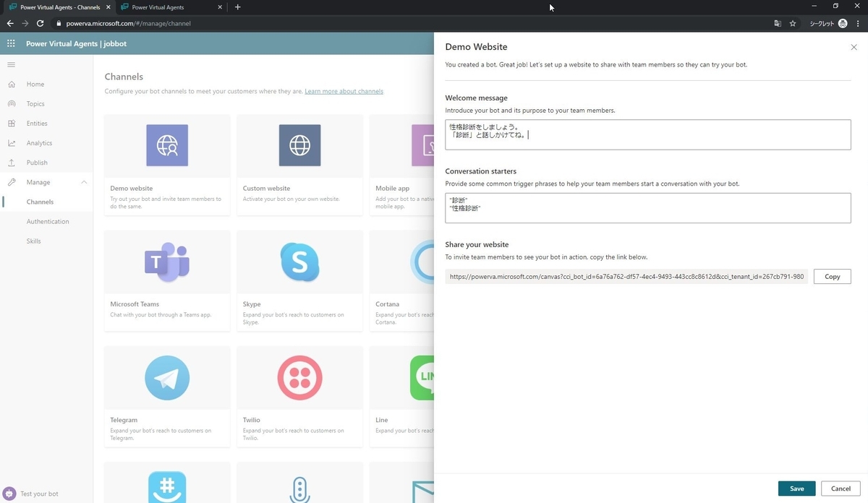
Task: Click the Manage wrench icon
Action: click(12, 182)
